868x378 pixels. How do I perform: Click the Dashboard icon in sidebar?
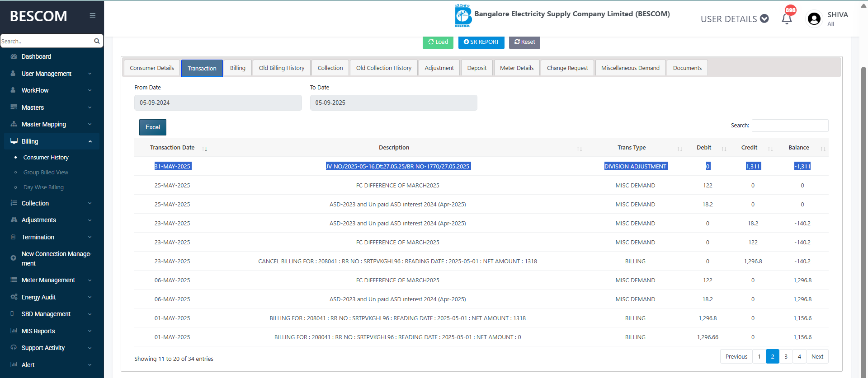[x=14, y=56]
